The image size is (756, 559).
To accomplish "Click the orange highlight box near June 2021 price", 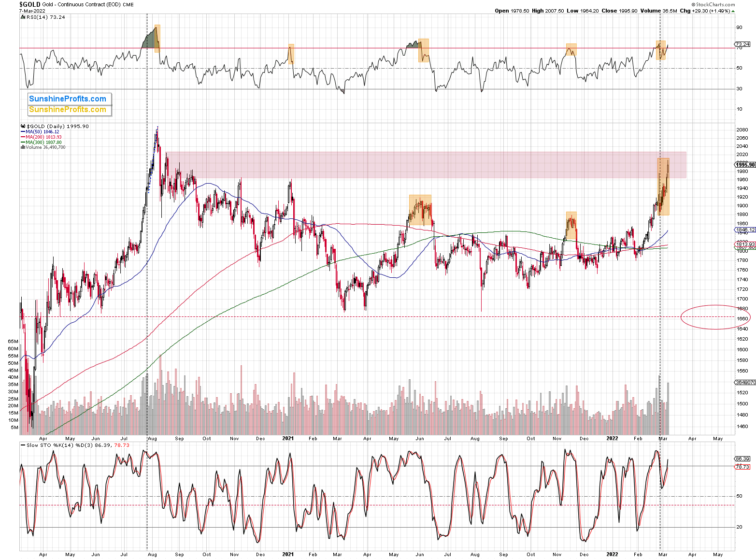I will point(420,210).
